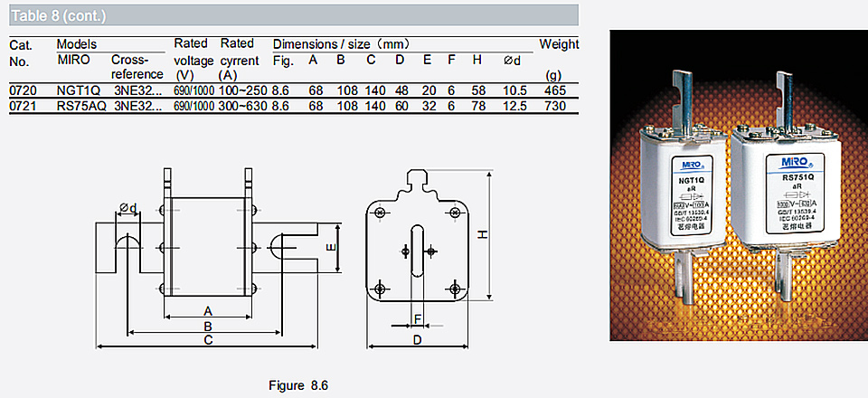
Task: Click the rated current "100~250"
Action: [x=243, y=90]
